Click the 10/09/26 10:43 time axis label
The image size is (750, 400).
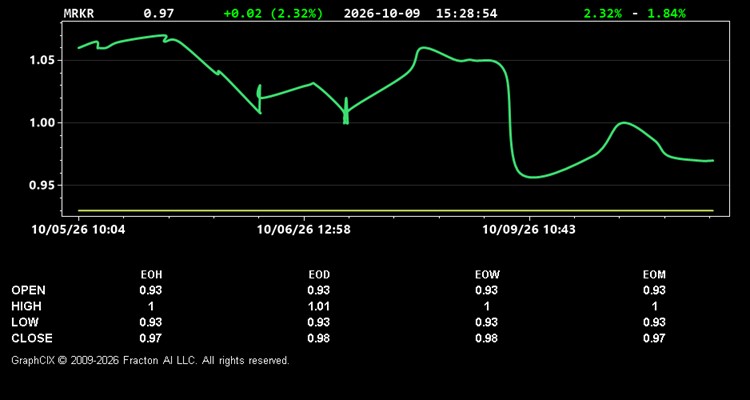coord(529,230)
